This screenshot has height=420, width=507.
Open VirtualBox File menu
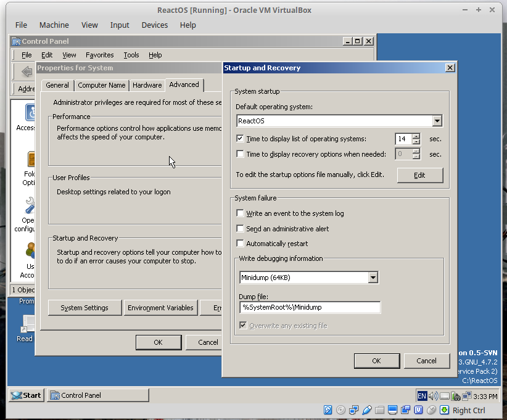21,25
